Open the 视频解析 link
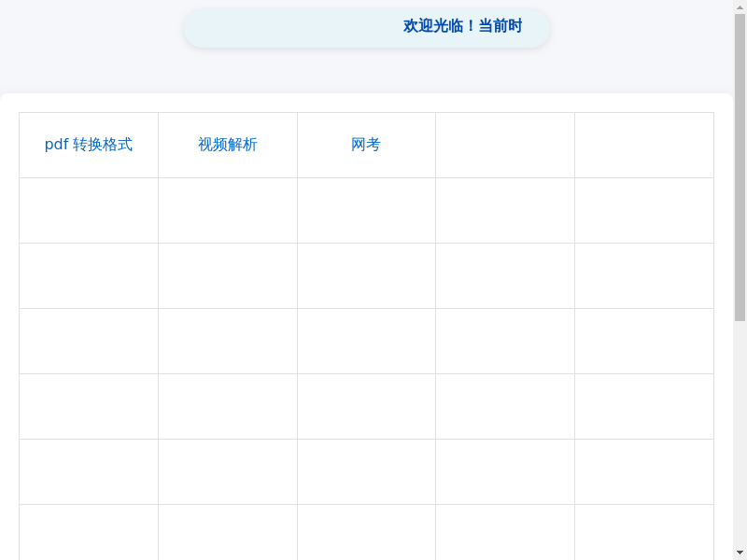747x560 pixels. click(x=228, y=145)
